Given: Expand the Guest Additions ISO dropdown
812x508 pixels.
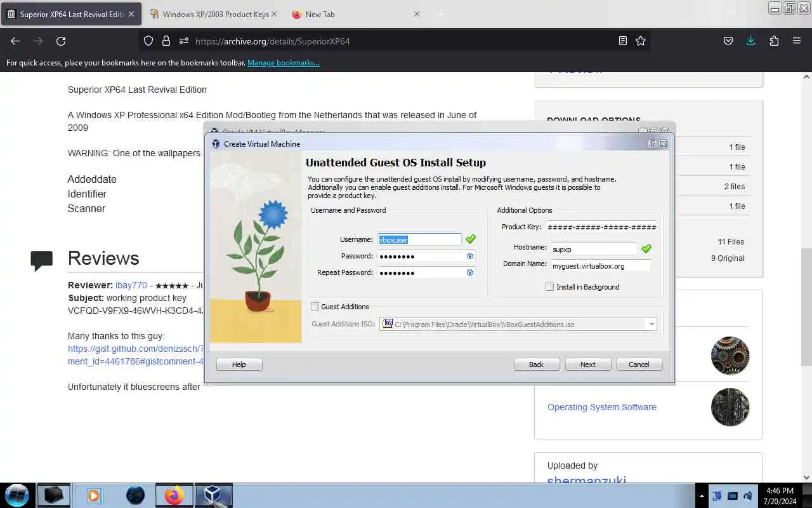Looking at the screenshot, I should point(651,324).
